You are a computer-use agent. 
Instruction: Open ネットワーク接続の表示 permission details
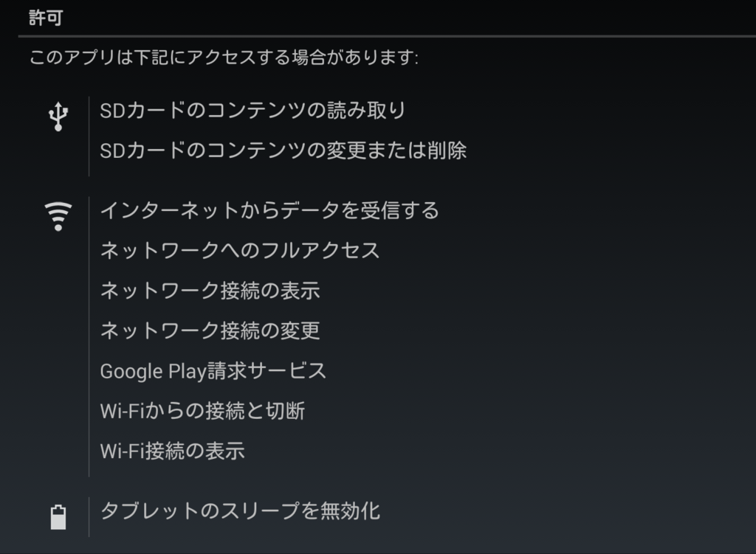tap(210, 291)
